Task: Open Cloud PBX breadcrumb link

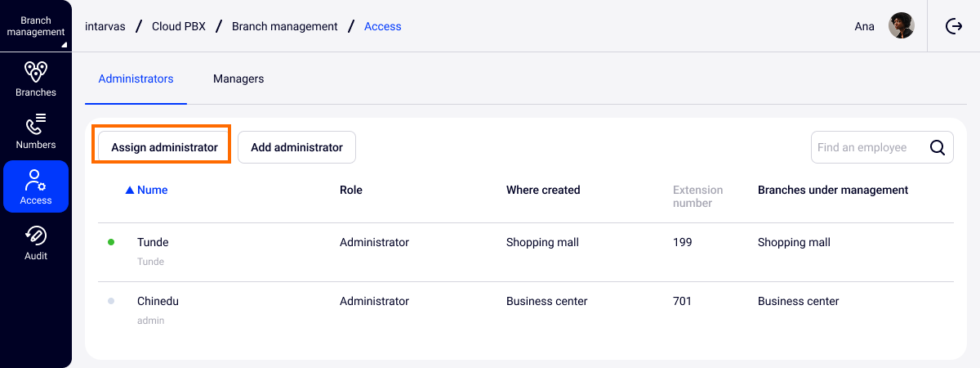Action: [x=179, y=26]
